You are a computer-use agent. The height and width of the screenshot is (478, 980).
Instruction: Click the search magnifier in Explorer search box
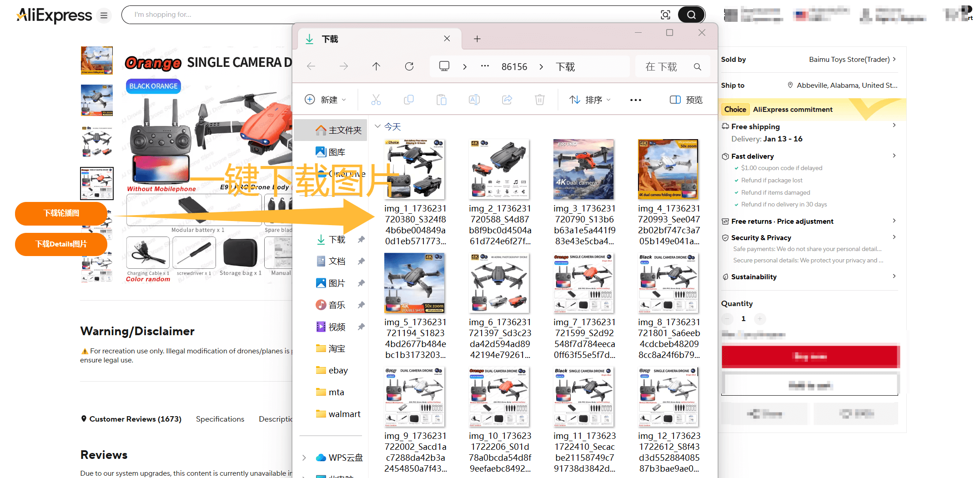point(698,67)
